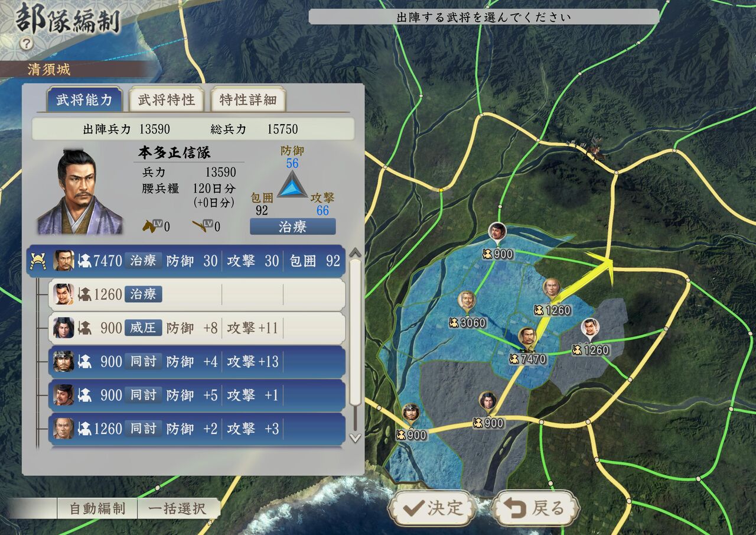Click the 総兵力 15750 value

point(282,129)
